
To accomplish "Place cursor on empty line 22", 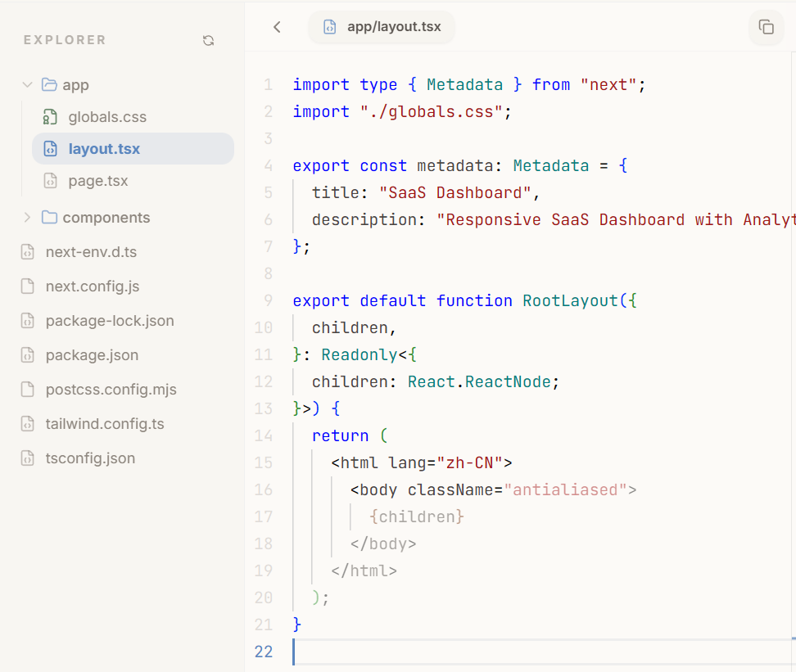I will [x=491, y=652].
